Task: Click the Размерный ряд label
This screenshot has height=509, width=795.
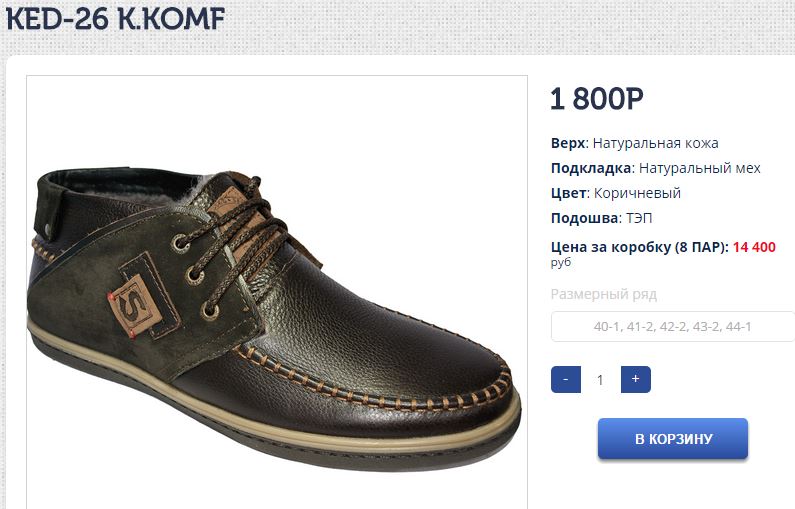Action: [x=603, y=294]
